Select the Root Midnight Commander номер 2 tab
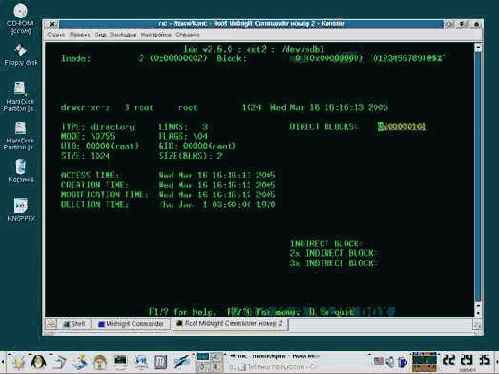The width and height of the screenshot is (499, 374). (x=229, y=324)
